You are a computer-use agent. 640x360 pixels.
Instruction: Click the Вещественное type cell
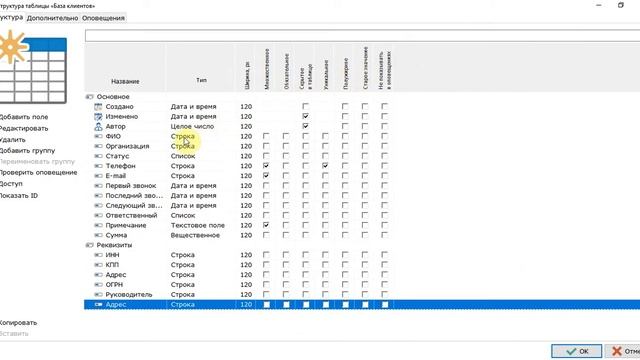(195, 235)
